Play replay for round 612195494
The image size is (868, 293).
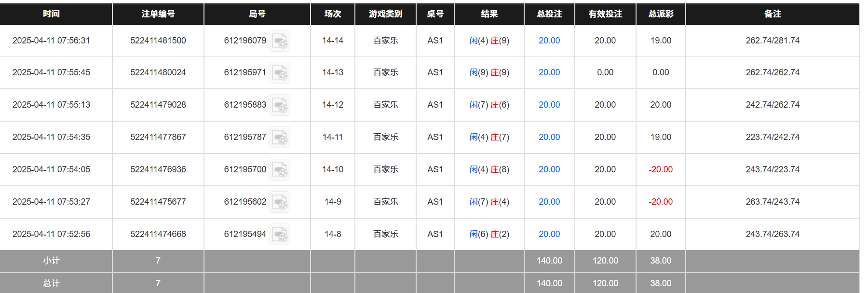280,234
